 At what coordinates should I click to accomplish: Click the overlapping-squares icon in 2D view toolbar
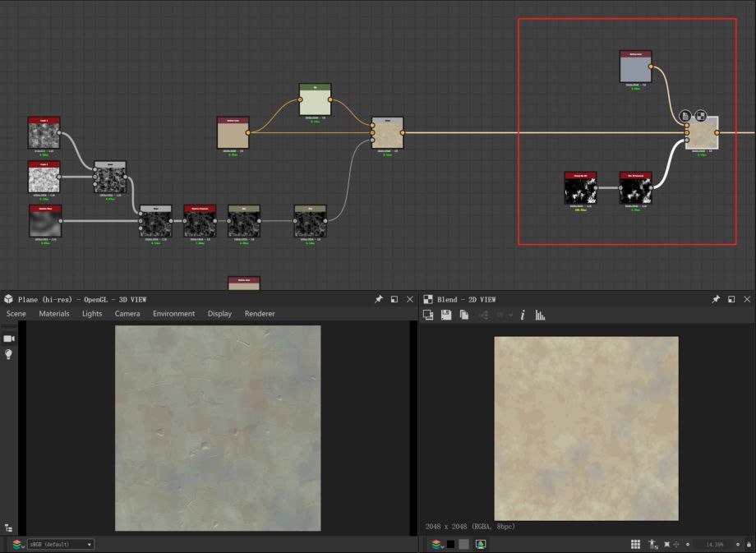coord(428,315)
